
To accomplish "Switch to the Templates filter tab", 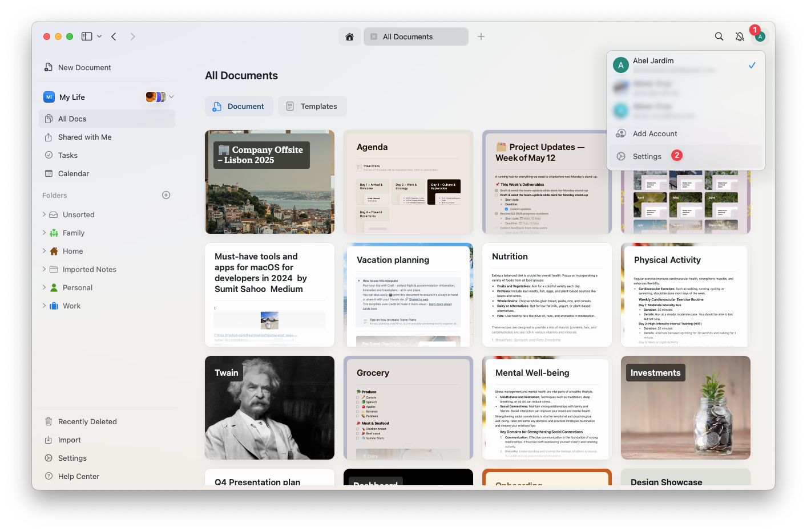I will click(x=312, y=106).
